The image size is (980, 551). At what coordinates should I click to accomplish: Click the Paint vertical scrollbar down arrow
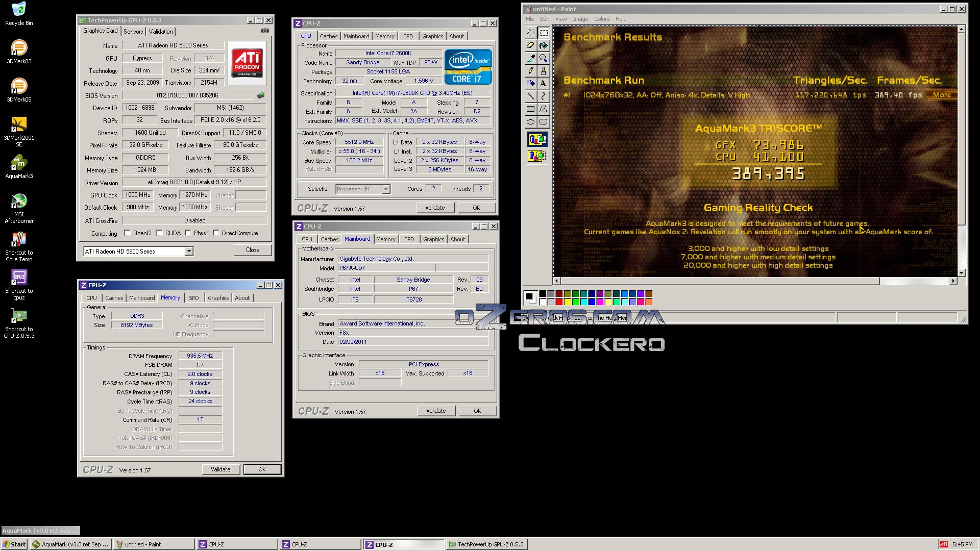(x=961, y=273)
